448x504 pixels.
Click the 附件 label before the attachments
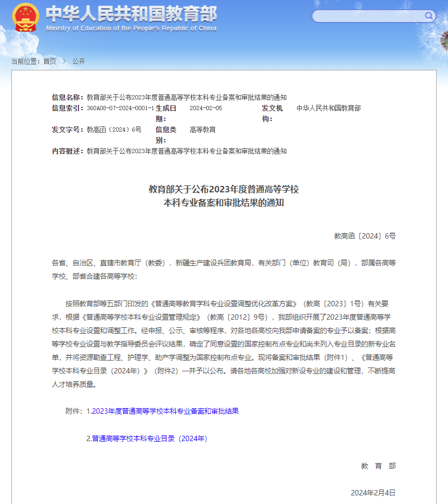[x=74, y=411]
